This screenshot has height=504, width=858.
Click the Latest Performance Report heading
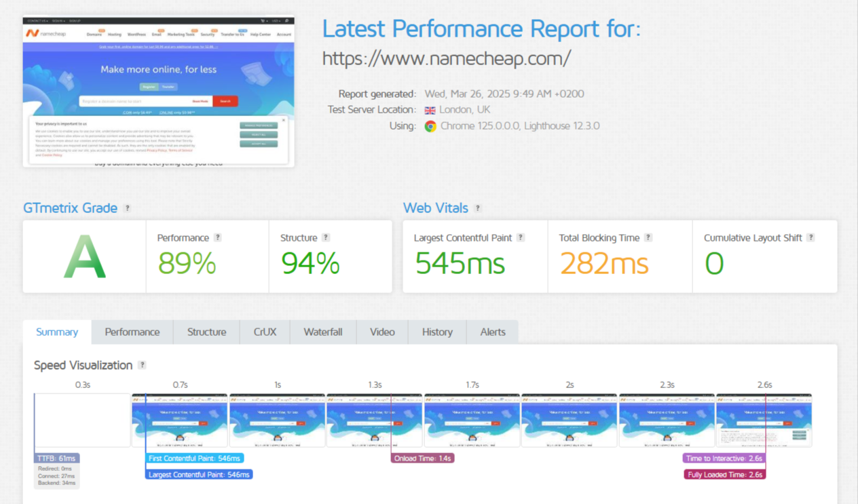[x=481, y=28]
